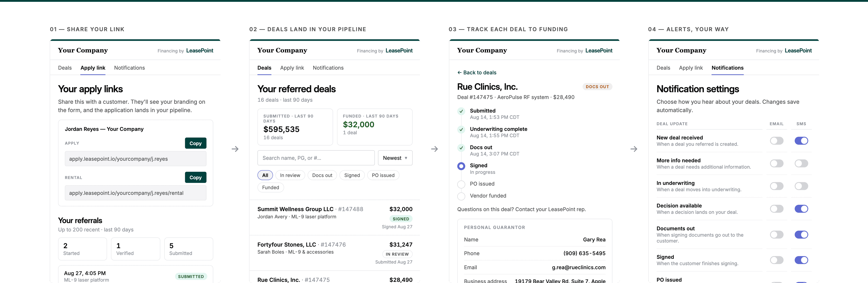The width and height of the screenshot is (868, 283).
Task: Filter deals by Signed chip
Action: pyautogui.click(x=352, y=175)
